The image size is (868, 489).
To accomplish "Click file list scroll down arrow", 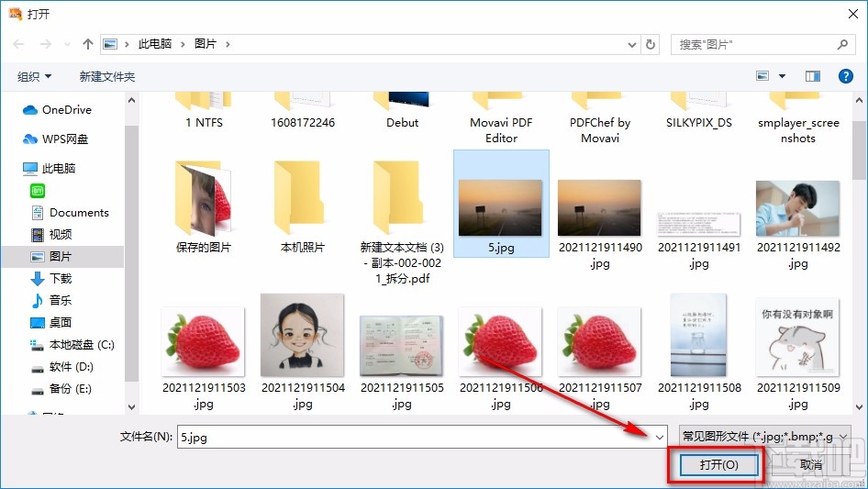I will 859,407.
